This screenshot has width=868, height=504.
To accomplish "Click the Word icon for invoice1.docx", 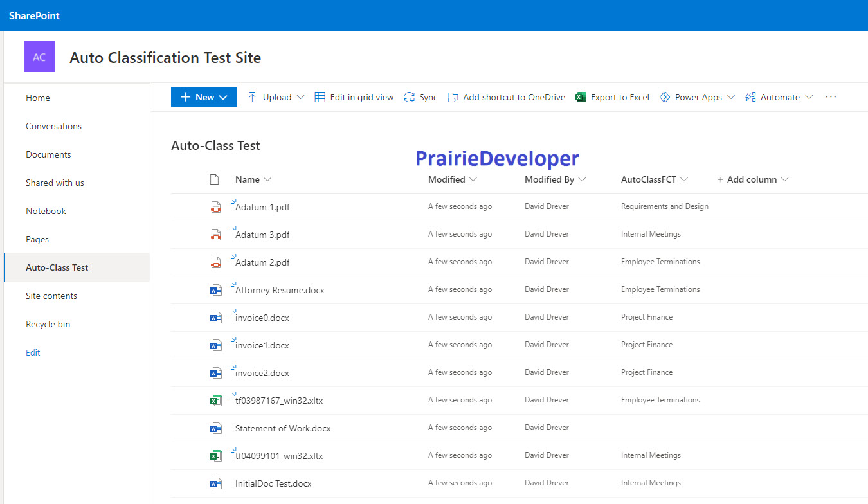I will (x=216, y=345).
